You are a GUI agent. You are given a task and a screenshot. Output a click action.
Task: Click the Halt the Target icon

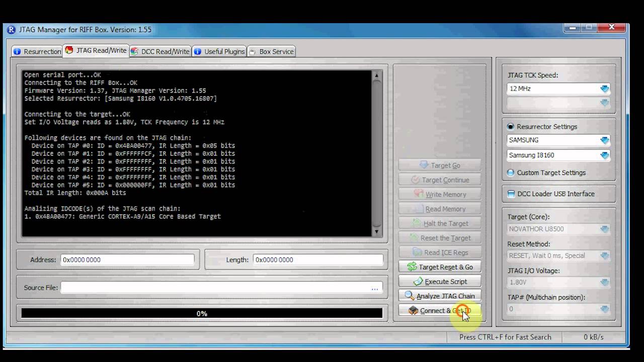pyautogui.click(x=417, y=223)
